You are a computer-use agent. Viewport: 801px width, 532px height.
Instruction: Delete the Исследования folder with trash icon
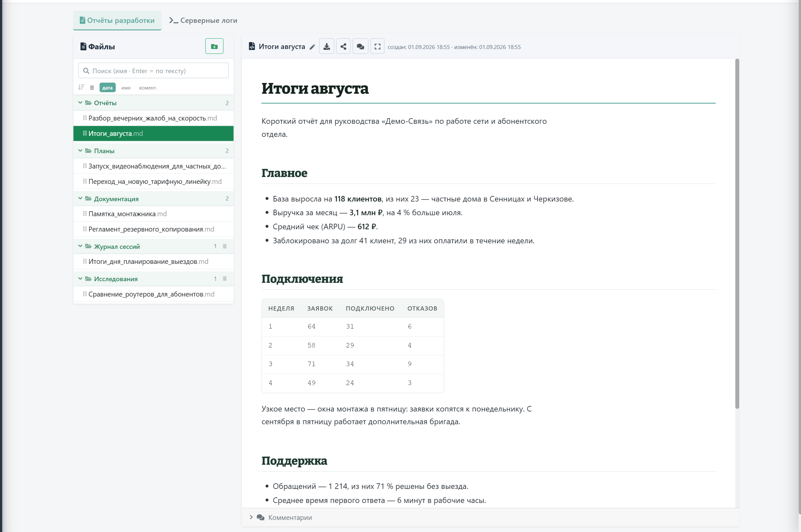tap(225, 279)
